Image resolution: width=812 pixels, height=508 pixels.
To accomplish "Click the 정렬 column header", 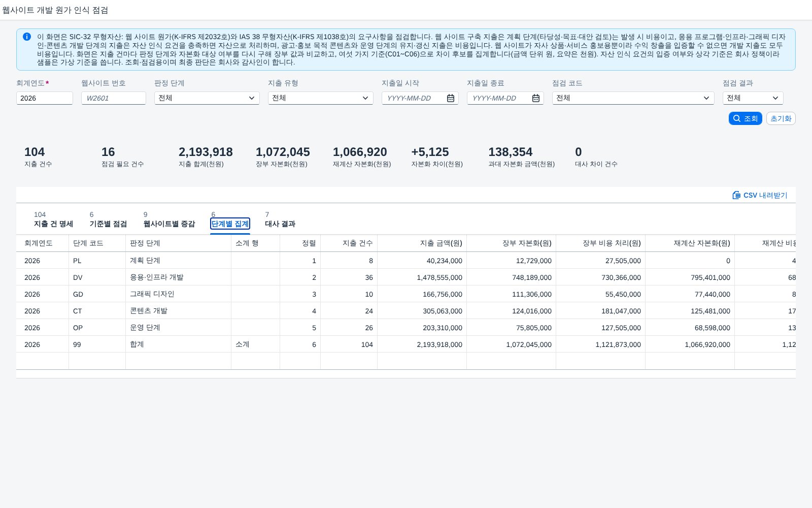I will (x=300, y=243).
